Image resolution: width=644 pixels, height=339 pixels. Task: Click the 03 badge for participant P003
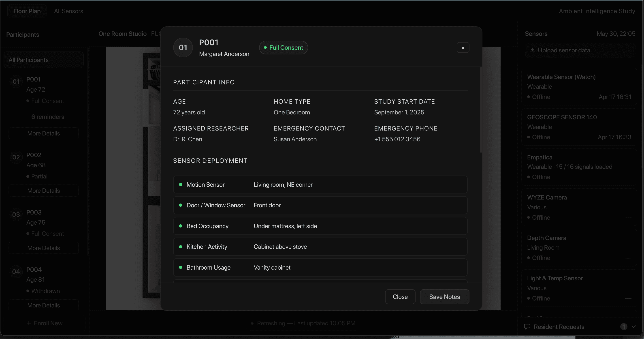coord(16,215)
